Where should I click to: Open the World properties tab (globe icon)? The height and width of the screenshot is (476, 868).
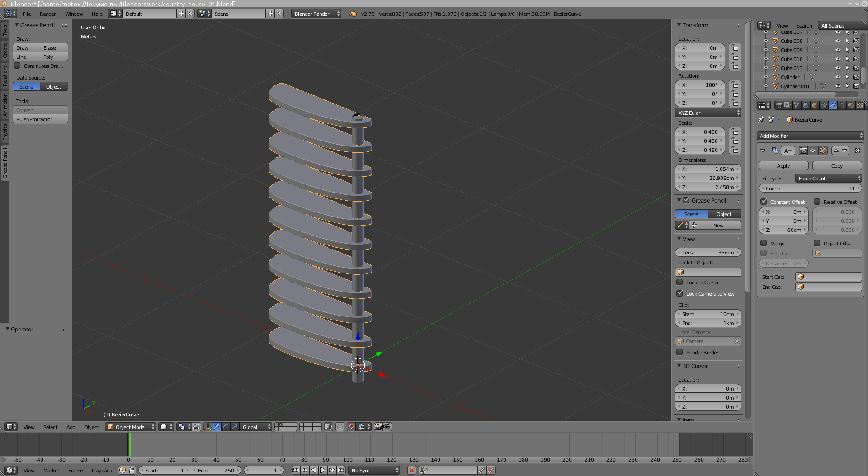coord(806,105)
